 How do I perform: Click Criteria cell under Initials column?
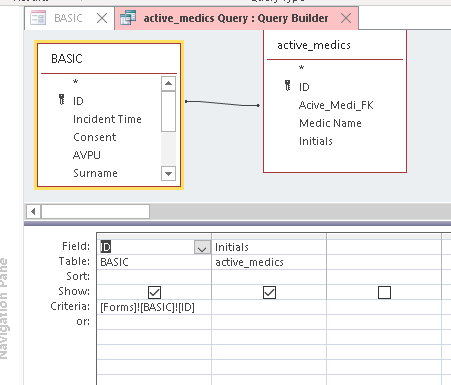point(269,307)
